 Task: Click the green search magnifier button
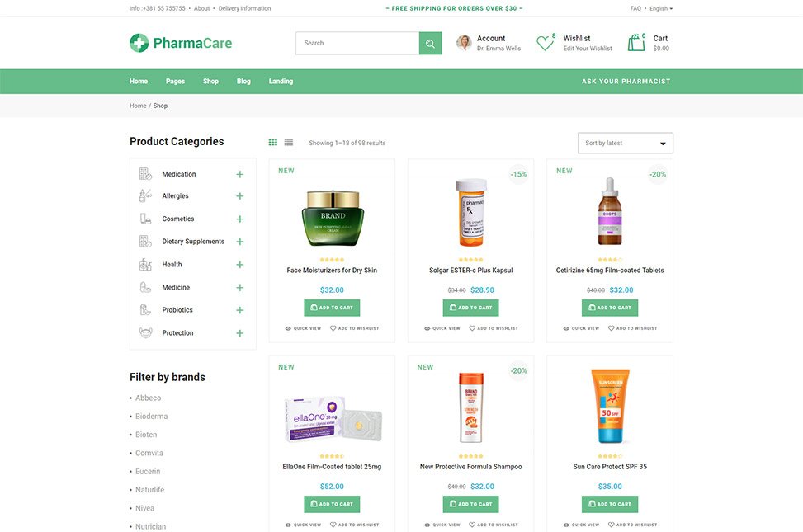(430, 44)
